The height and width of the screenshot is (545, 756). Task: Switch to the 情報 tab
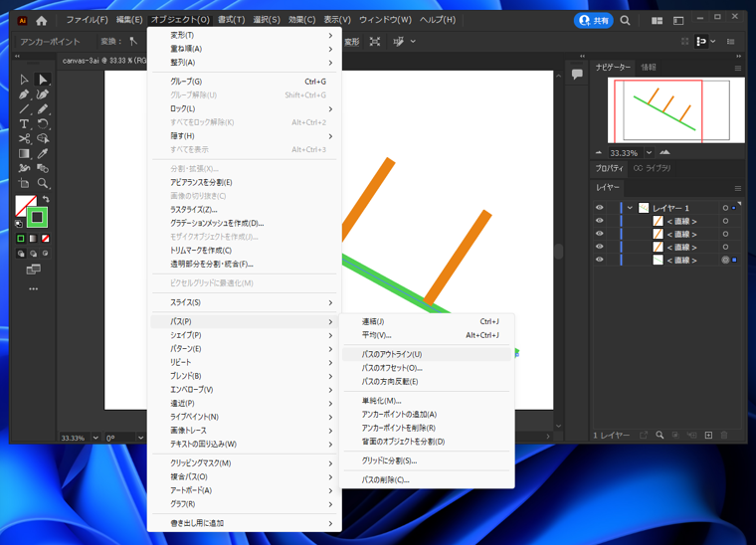click(649, 67)
